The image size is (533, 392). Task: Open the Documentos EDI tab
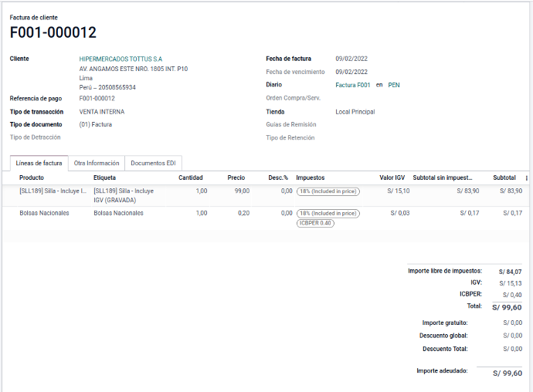(153, 164)
